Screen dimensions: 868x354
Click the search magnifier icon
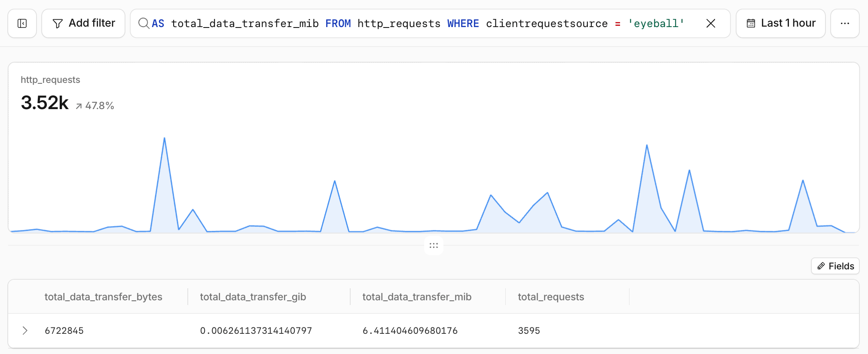144,23
